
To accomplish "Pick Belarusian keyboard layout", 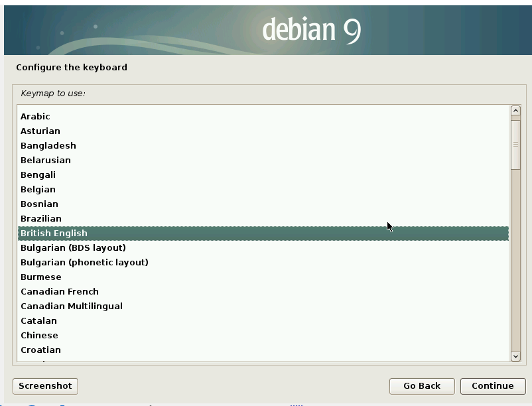I will pos(46,161).
